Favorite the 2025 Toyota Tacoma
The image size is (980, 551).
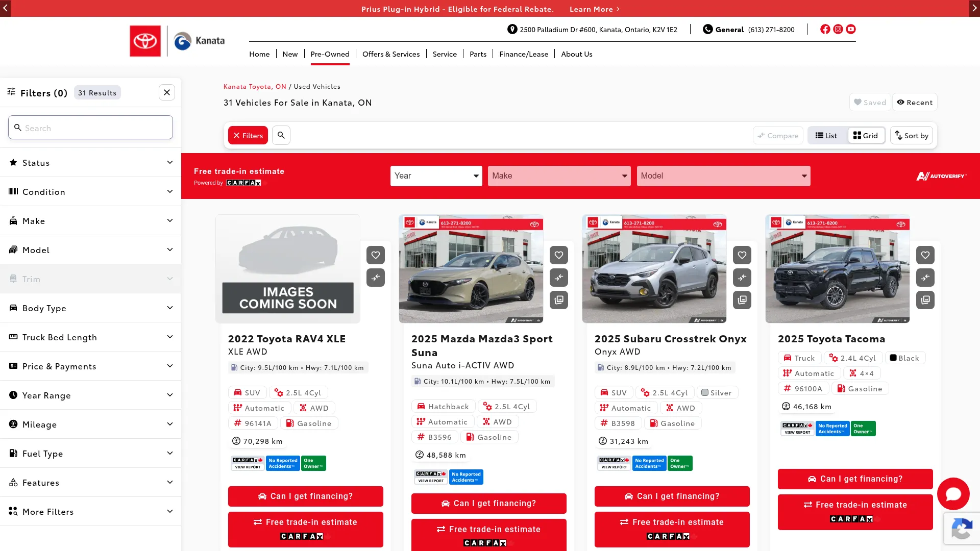coord(925,255)
